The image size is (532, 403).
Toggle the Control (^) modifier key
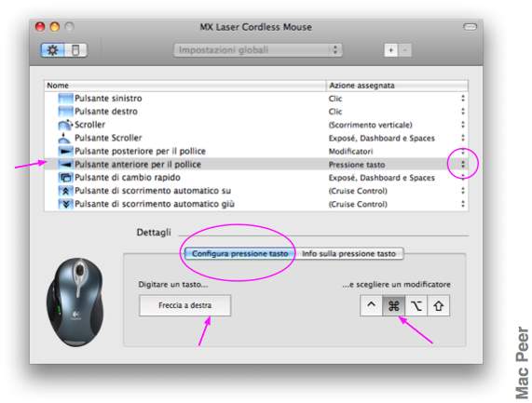tap(371, 305)
